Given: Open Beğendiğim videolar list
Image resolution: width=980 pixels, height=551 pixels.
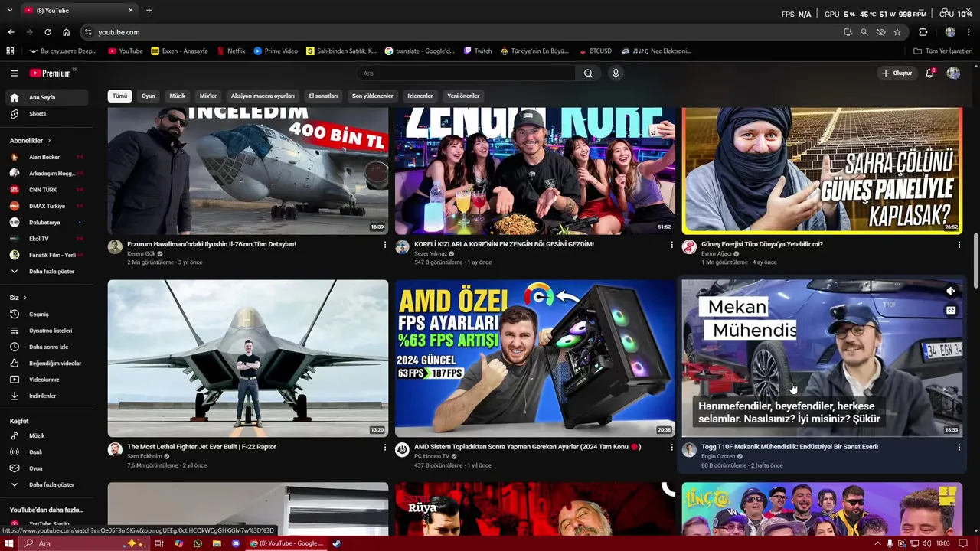Looking at the screenshot, I should 48,364.
